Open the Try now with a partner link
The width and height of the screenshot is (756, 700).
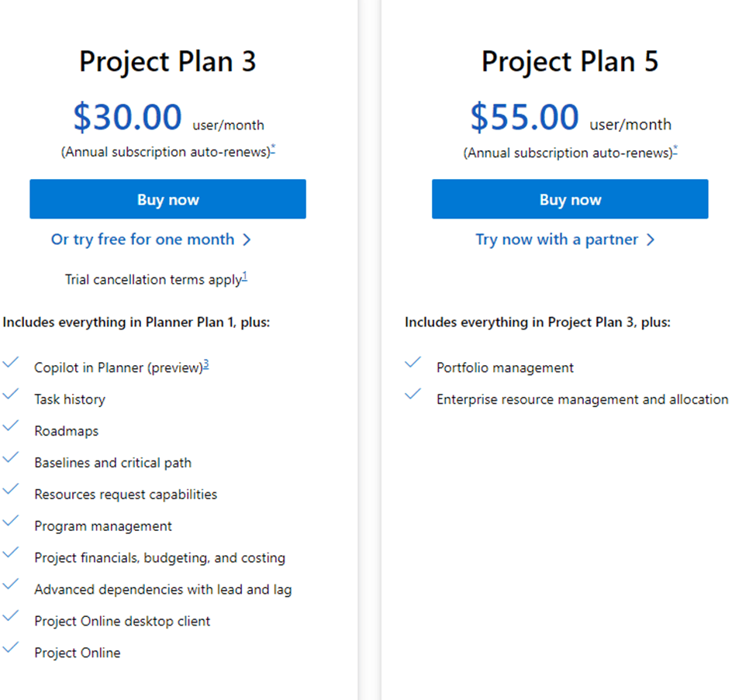[559, 240]
